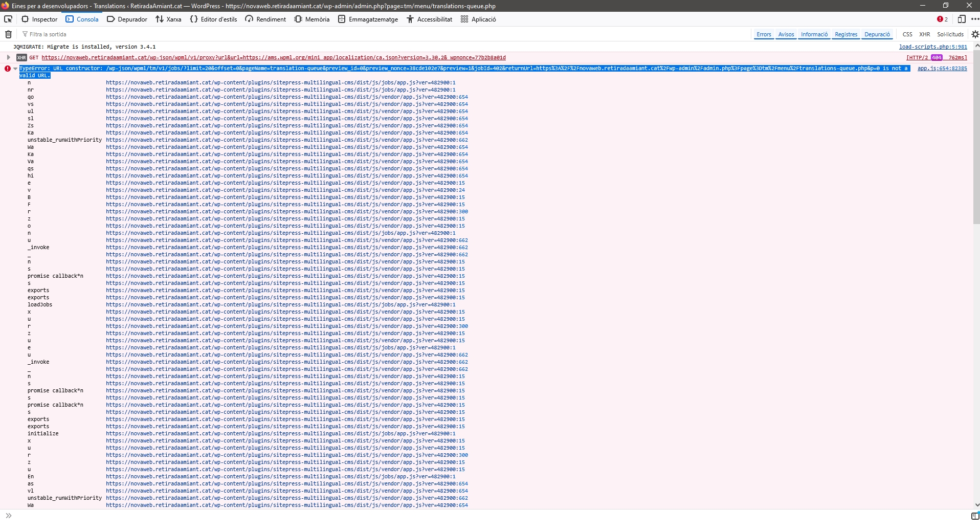Click the scrollbar up arrow
Image resolution: width=980 pixels, height=532 pixels.
click(976, 46)
